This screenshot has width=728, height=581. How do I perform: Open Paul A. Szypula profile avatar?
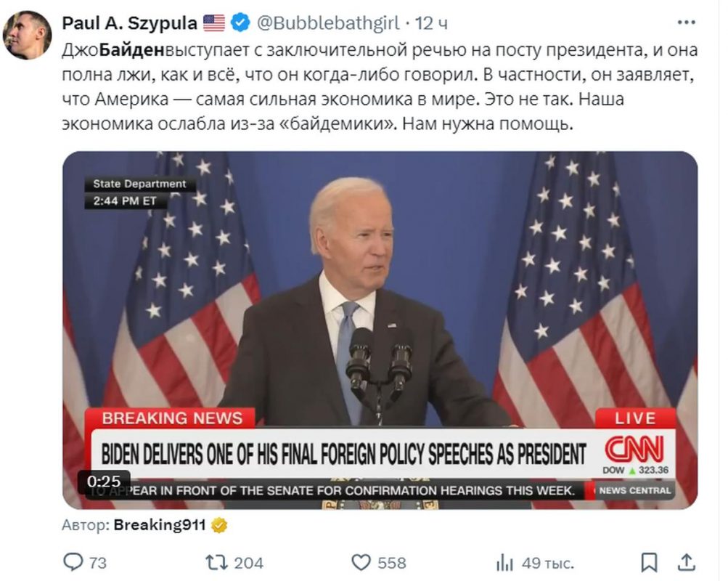click(27, 36)
